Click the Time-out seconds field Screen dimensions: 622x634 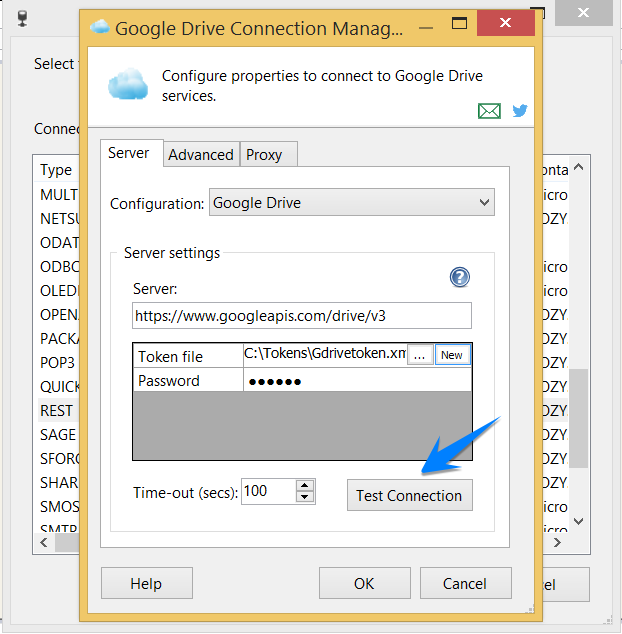(269, 492)
